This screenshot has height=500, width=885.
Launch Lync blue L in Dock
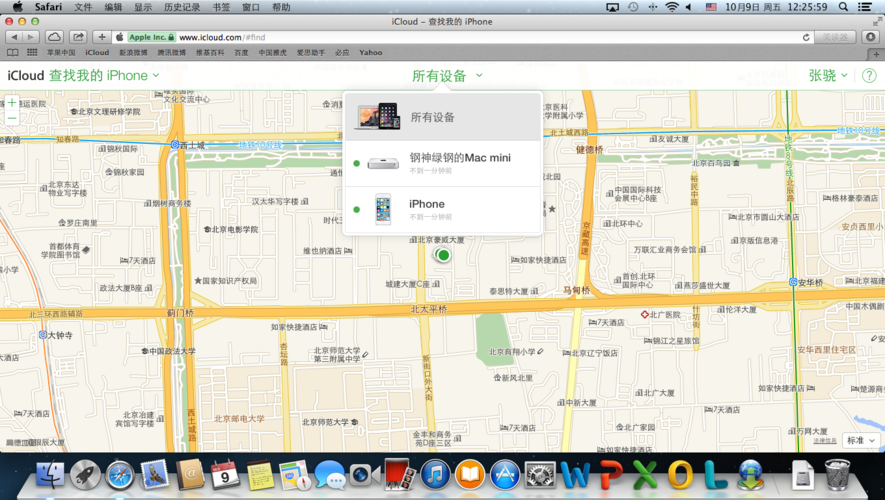715,475
